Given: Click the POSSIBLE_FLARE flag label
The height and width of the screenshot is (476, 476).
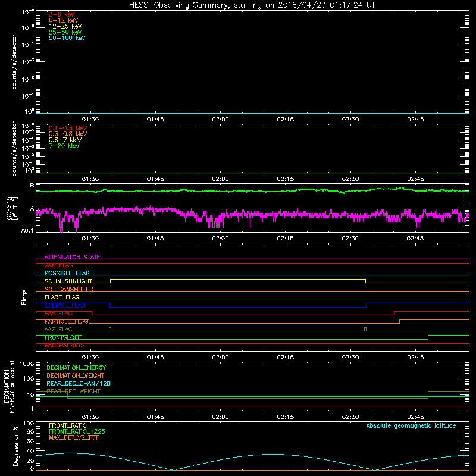Looking at the screenshot, I should 68,273.
